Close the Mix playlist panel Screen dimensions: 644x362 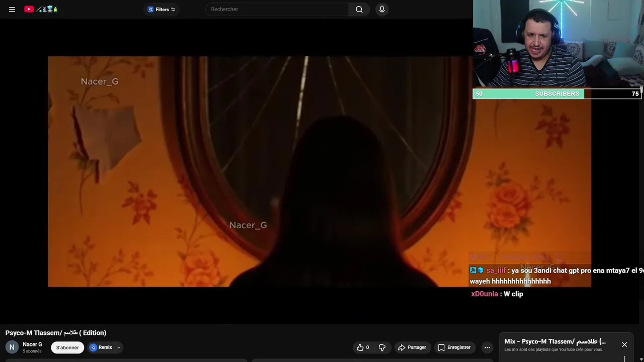point(624,344)
